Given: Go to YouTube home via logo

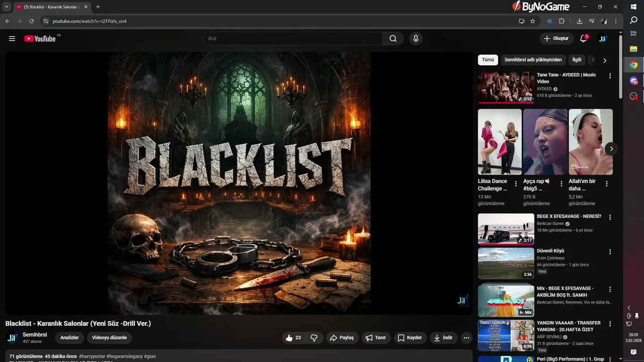Looking at the screenshot, I should 40,39.
